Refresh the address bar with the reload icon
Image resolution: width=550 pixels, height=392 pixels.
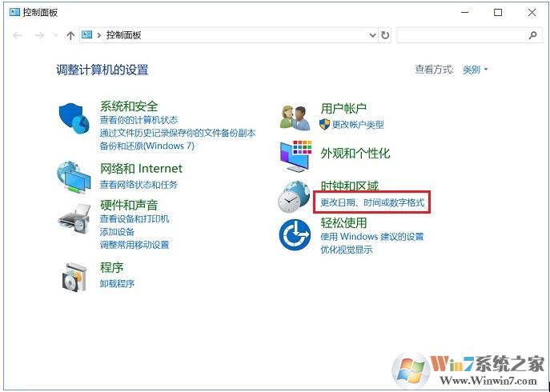pyautogui.click(x=385, y=35)
